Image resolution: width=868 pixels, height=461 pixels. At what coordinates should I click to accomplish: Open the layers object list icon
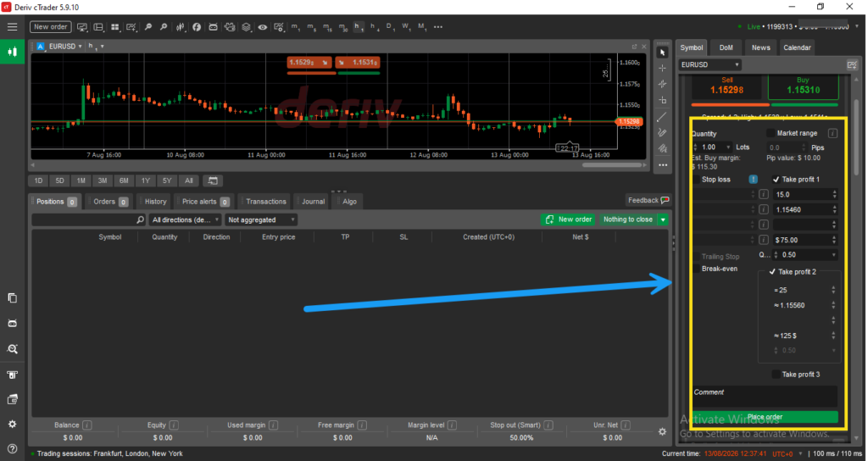247,26
